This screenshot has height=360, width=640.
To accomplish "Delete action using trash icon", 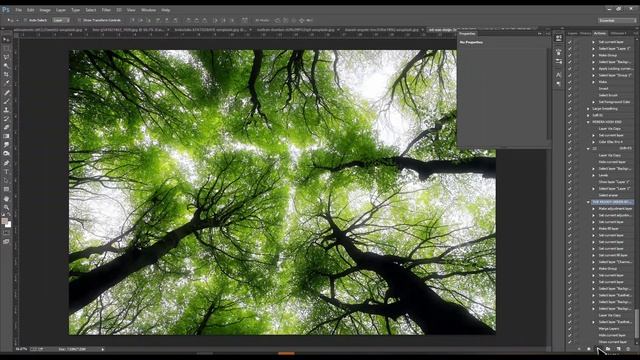I will point(628,349).
